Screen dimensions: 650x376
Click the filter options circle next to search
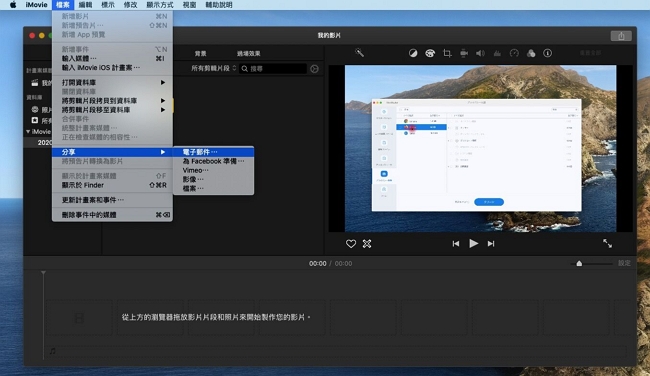(314, 69)
